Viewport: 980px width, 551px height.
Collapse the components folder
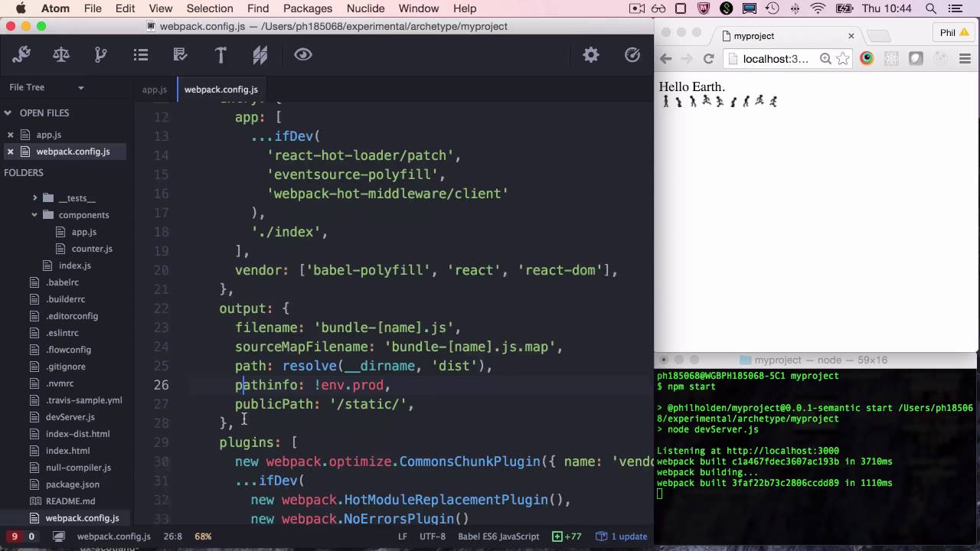coord(34,215)
